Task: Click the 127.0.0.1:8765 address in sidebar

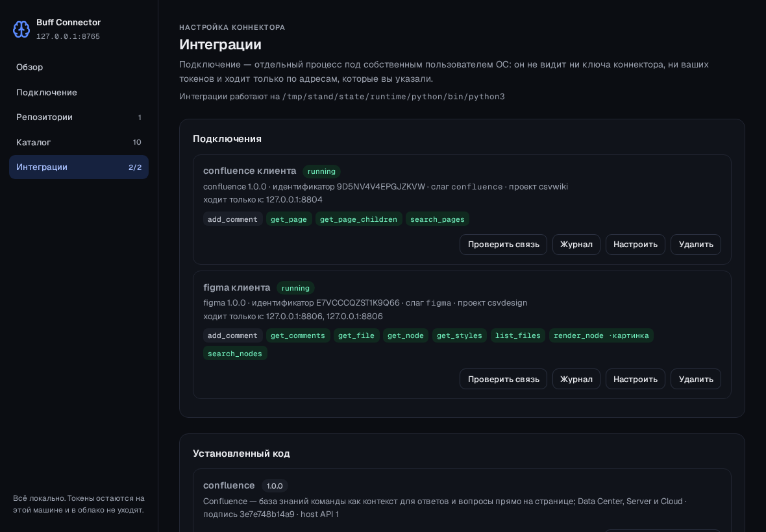Action: tap(68, 36)
